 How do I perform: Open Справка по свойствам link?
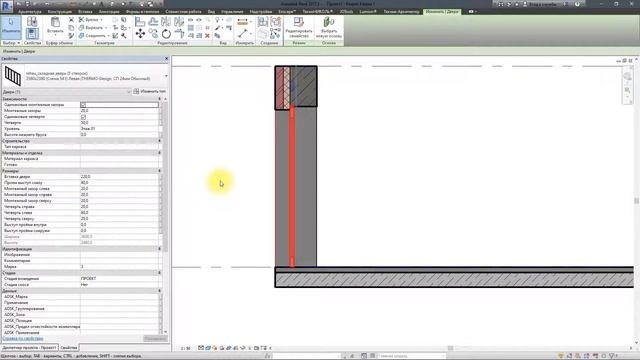click(x=23, y=338)
